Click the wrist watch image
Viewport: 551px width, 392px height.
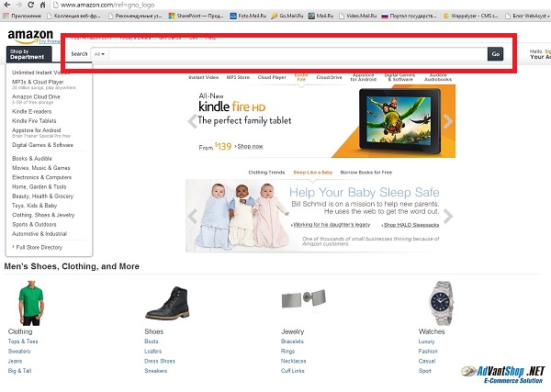(442, 303)
